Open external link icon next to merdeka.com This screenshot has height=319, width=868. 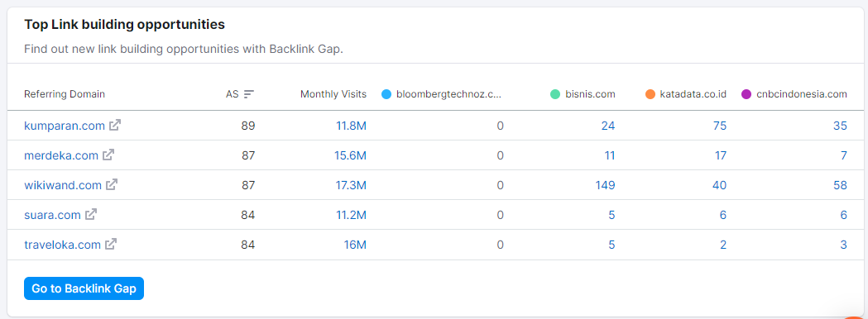tap(108, 155)
